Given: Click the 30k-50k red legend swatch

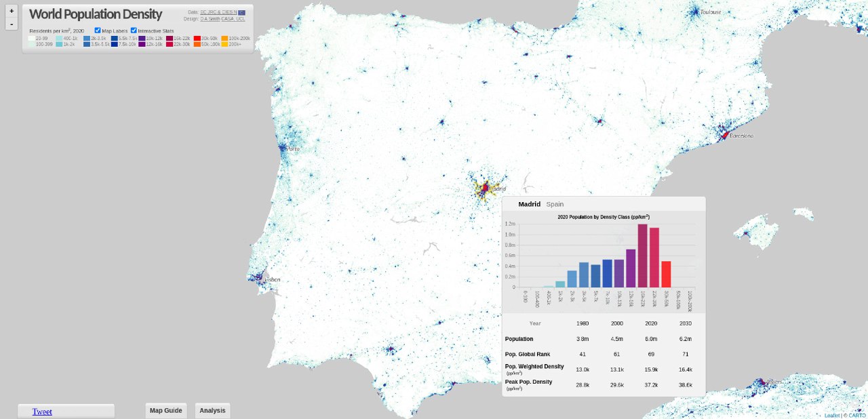Looking at the screenshot, I should 197,39.
